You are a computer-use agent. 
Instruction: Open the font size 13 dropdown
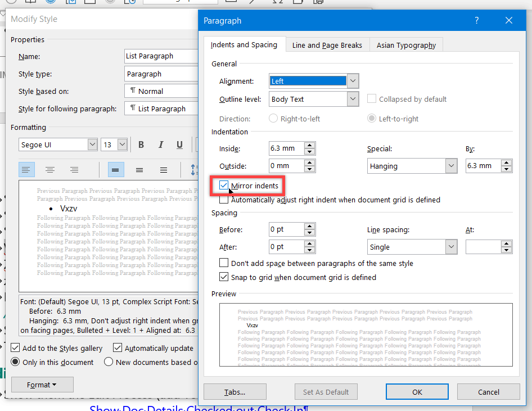123,145
